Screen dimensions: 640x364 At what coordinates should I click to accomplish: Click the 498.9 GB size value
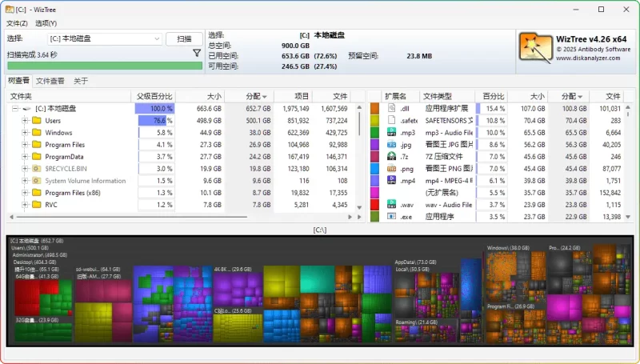coord(210,120)
